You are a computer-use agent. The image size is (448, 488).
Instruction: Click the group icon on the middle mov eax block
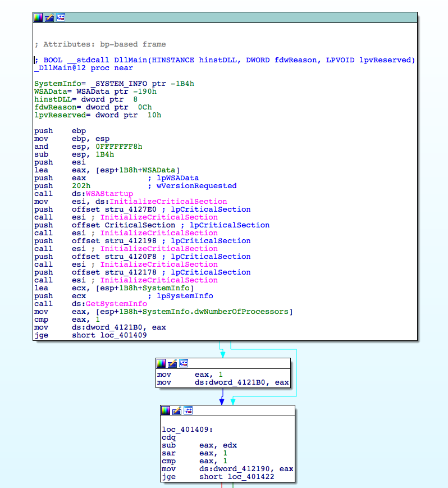coord(184,363)
